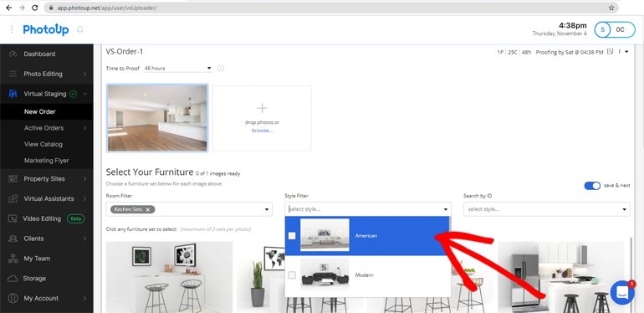Check the American style checkbox
Image resolution: width=644 pixels, height=313 pixels.
(x=292, y=236)
